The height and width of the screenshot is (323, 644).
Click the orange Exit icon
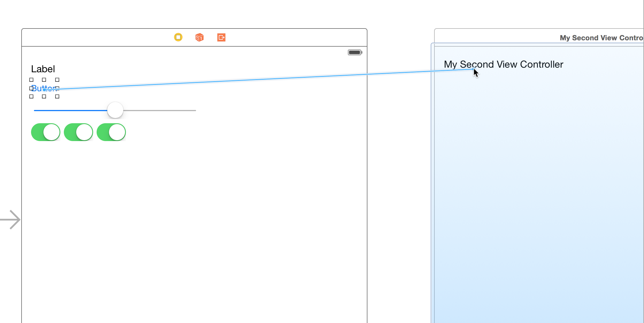tap(221, 37)
